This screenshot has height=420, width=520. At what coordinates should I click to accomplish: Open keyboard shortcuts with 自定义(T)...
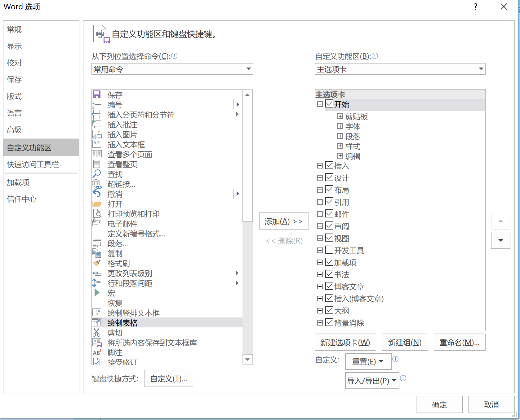coord(169,378)
